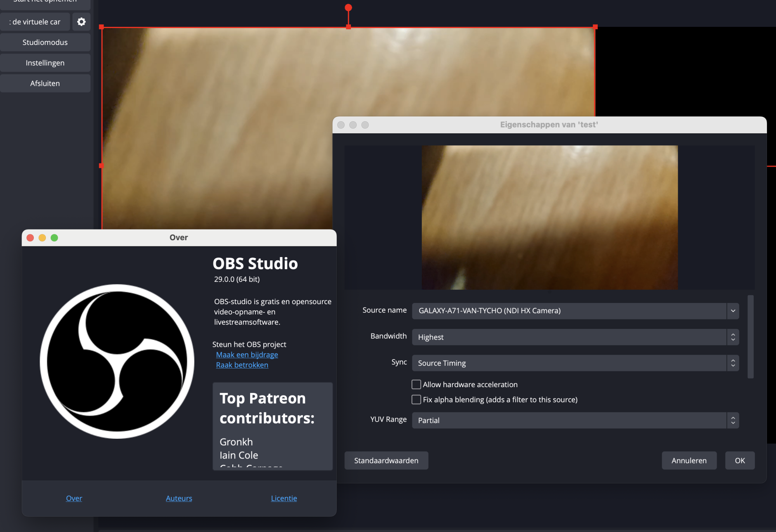Open the Maak een bijdrage link
The image size is (776, 532).
(x=246, y=354)
